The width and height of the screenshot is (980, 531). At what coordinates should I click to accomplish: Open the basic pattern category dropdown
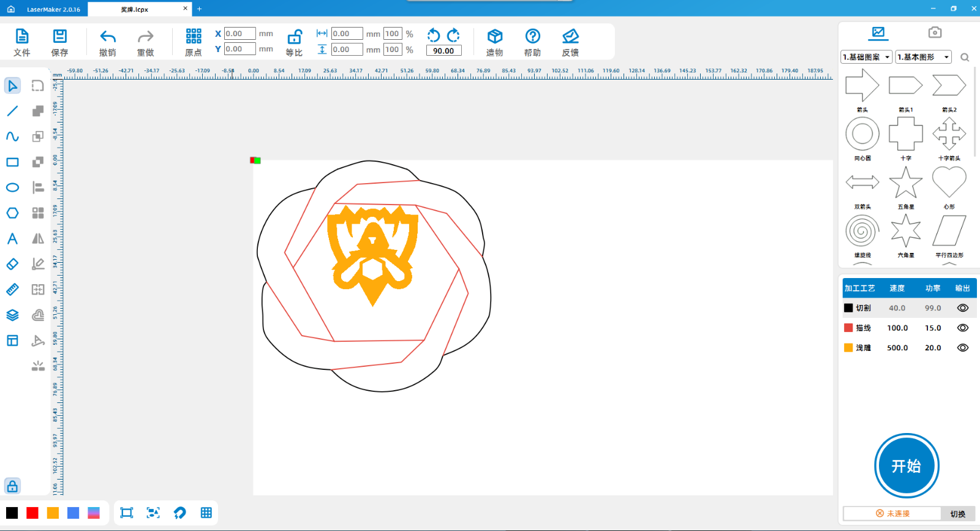[866, 57]
